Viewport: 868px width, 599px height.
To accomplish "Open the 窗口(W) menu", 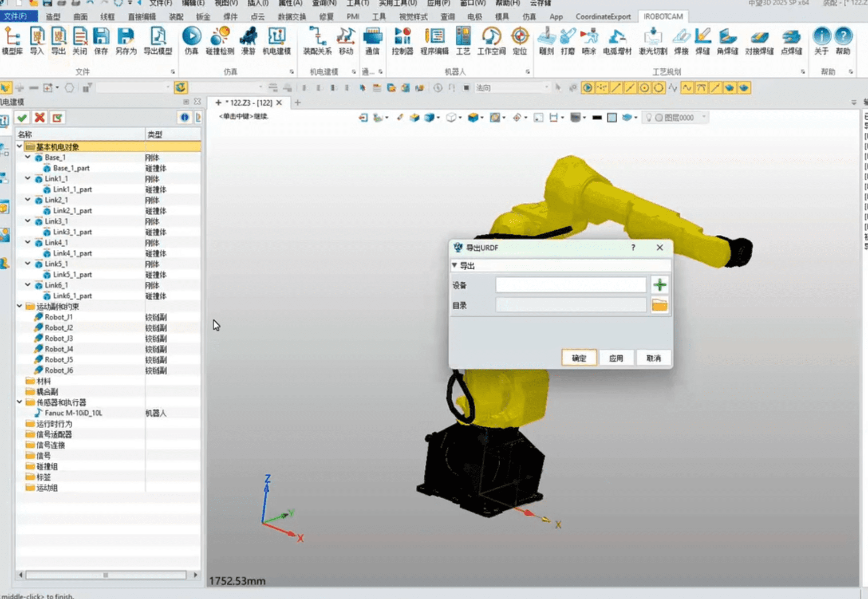I will tap(472, 4).
